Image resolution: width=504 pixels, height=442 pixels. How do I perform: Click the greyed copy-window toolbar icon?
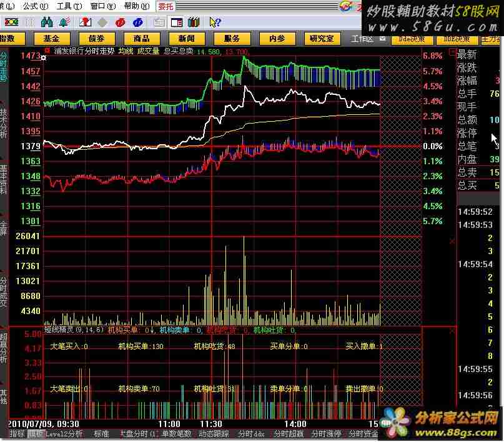click(x=159, y=22)
